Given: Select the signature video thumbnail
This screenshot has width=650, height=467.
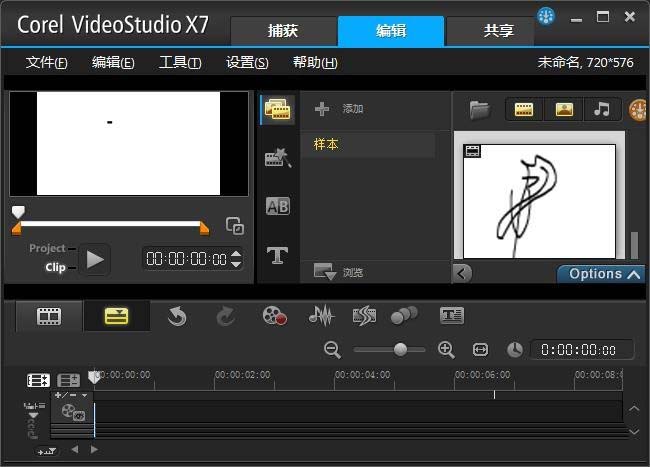Looking at the screenshot, I should 539,201.
